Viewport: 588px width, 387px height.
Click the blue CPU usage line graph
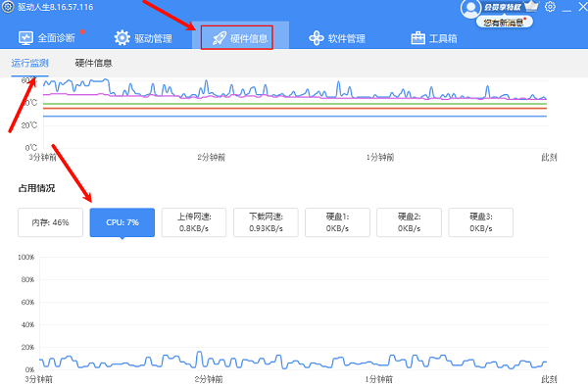293,361
